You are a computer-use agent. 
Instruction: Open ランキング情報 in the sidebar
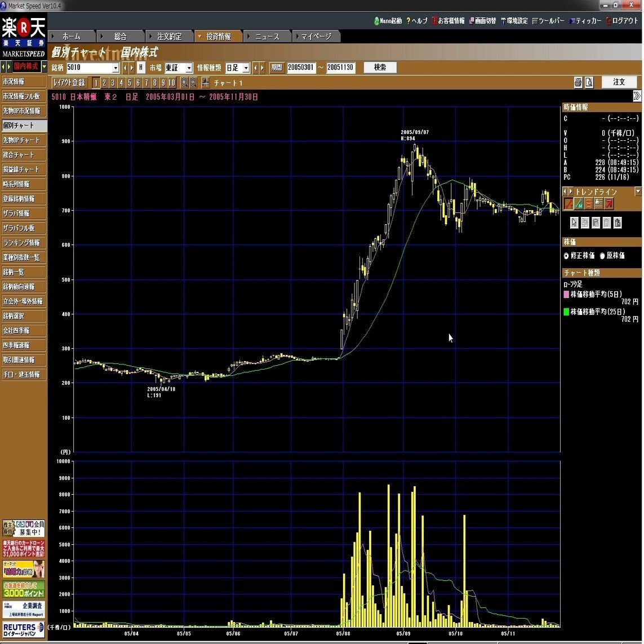(24, 243)
